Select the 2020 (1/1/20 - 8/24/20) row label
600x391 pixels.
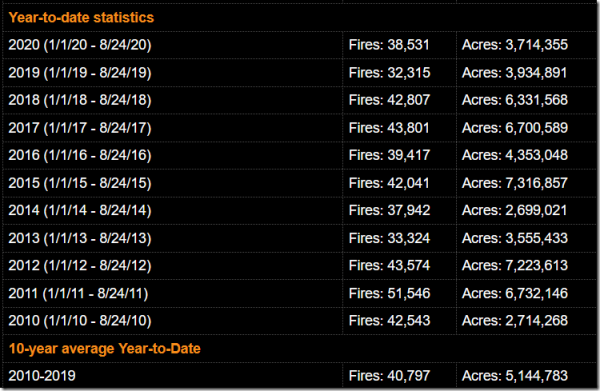point(80,45)
